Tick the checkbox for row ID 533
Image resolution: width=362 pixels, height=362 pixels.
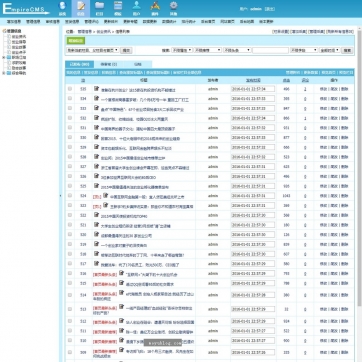(70, 108)
